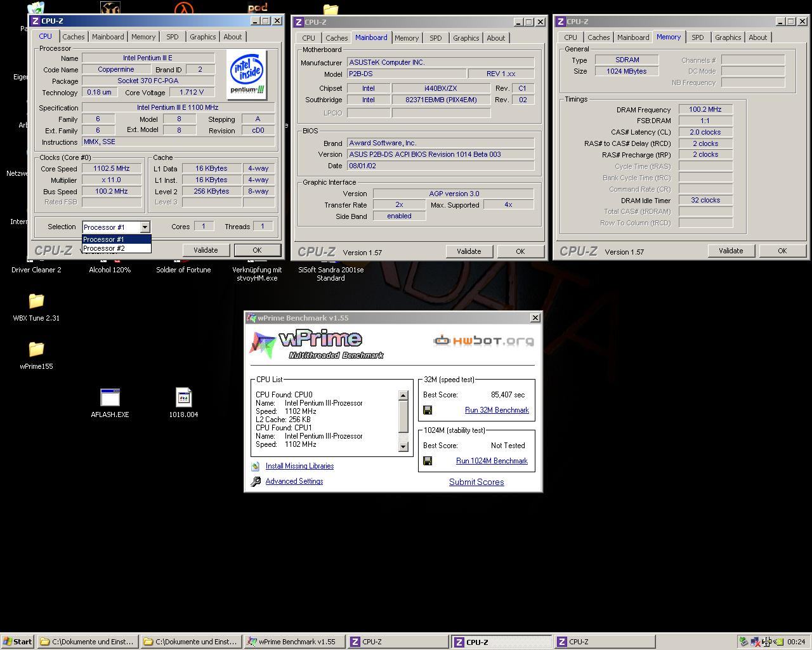Click the BIOS Version field text
812x650 pixels.
click(440, 154)
